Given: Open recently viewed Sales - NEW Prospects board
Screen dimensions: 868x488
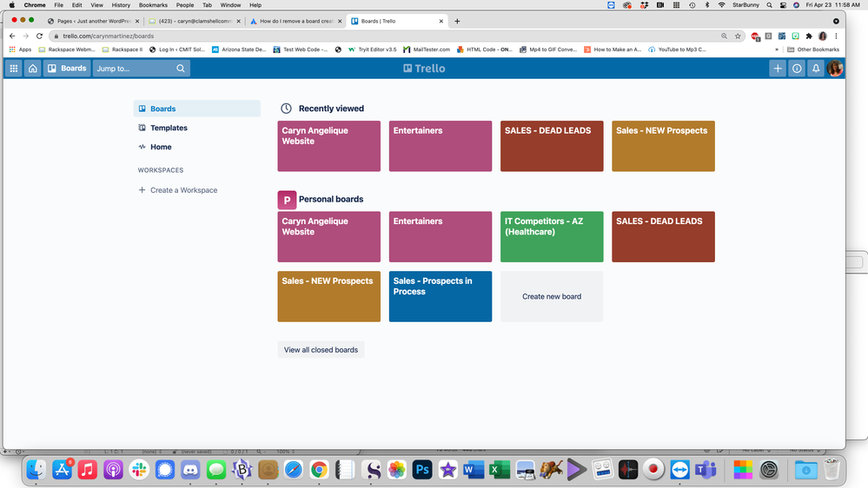Looking at the screenshot, I should (663, 146).
